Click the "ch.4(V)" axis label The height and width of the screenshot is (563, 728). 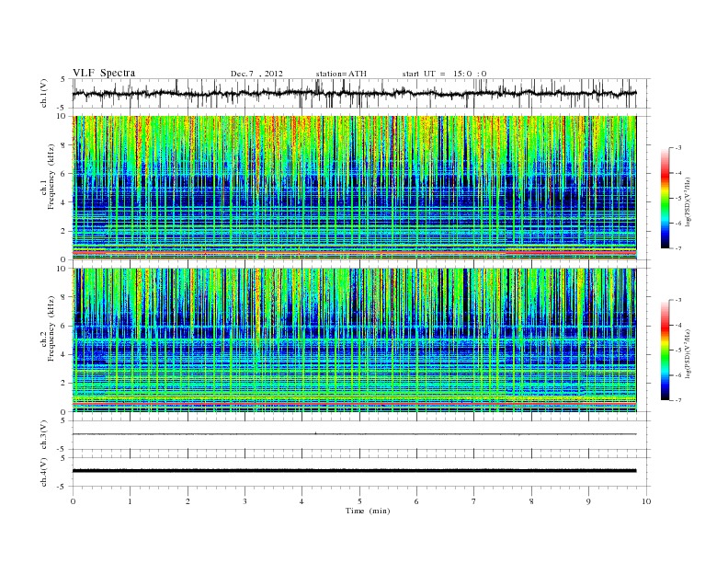(x=44, y=472)
